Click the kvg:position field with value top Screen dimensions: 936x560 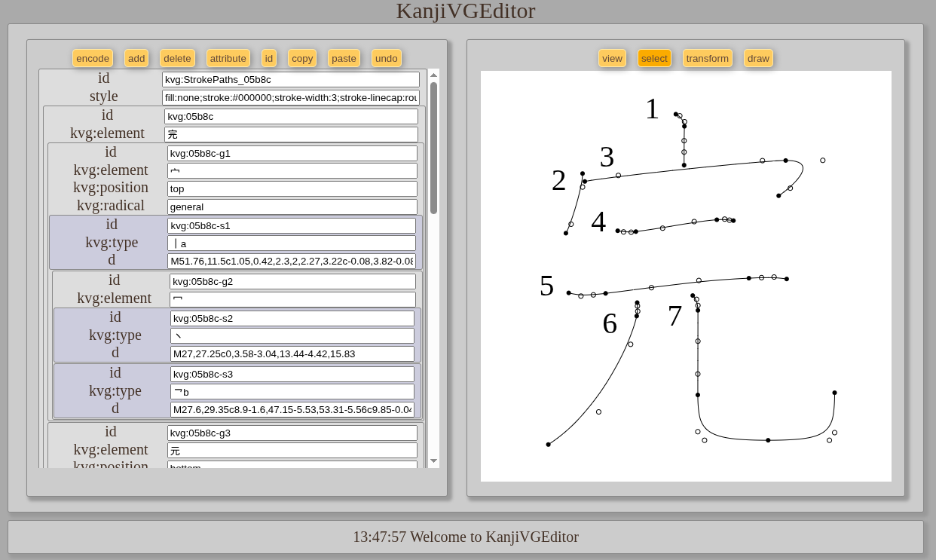click(x=292, y=189)
